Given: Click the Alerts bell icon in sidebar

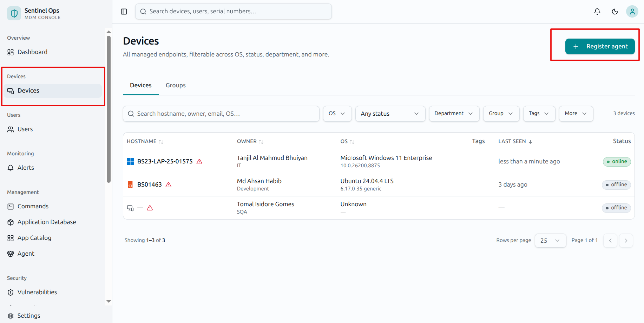Looking at the screenshot, I should [x=11, y=168].
